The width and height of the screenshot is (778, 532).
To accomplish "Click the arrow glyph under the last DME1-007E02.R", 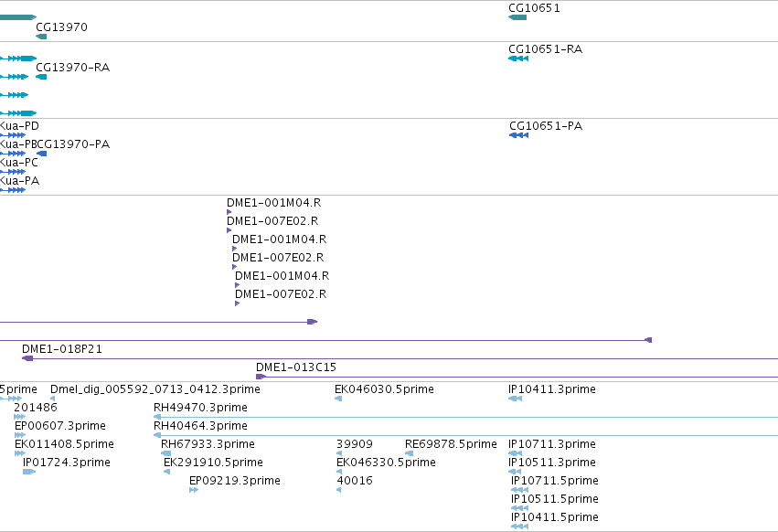I will click(x=237, y=303).
